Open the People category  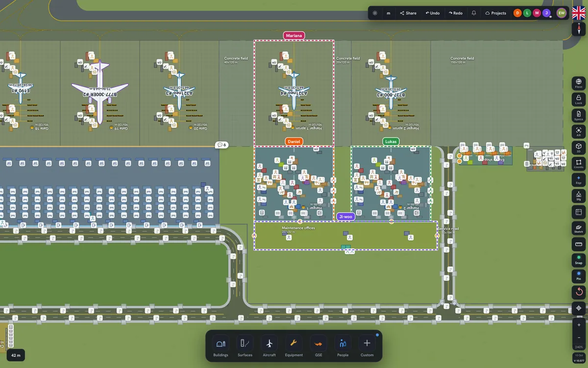[x=343, y=346]
